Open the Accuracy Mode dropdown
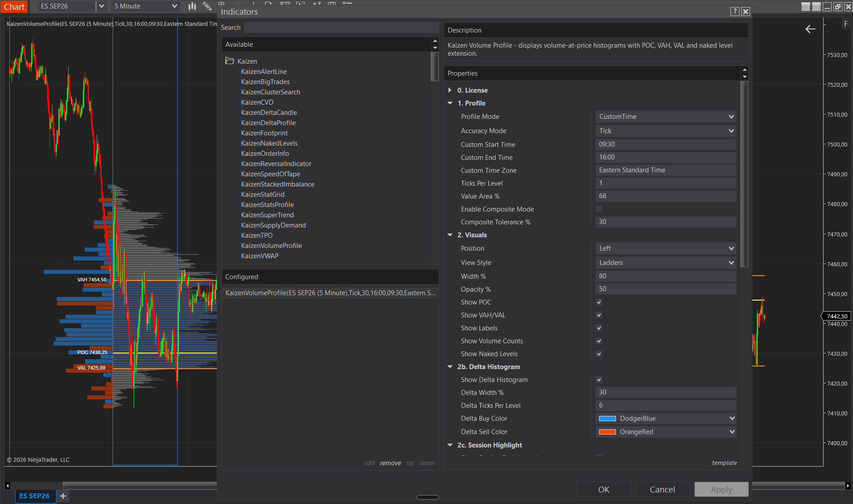This screenshot has width=853, height=504. pos(666,131)
